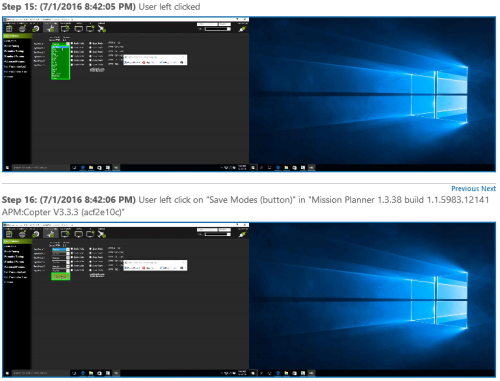Screen dimensions: 500x381
Task: Enable Super Simple checkbox for Flight Mode 1, Step 16
Action: coord(91,249)
